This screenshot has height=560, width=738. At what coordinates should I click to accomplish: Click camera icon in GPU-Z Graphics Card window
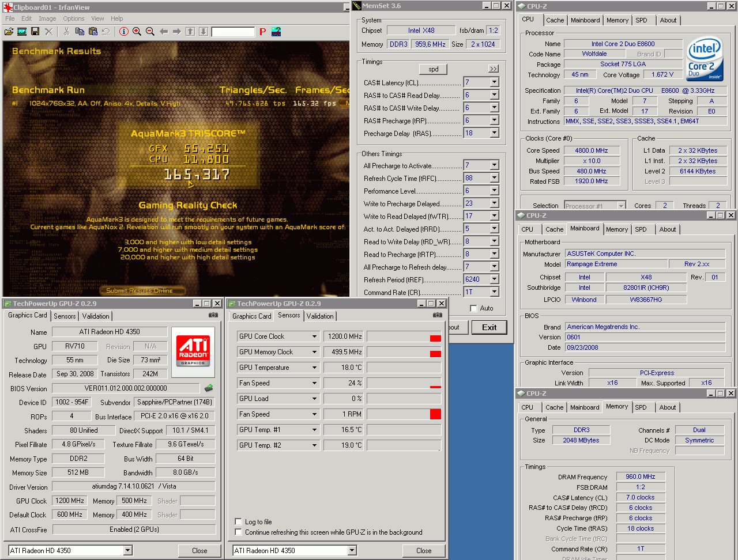coord(213,315)
